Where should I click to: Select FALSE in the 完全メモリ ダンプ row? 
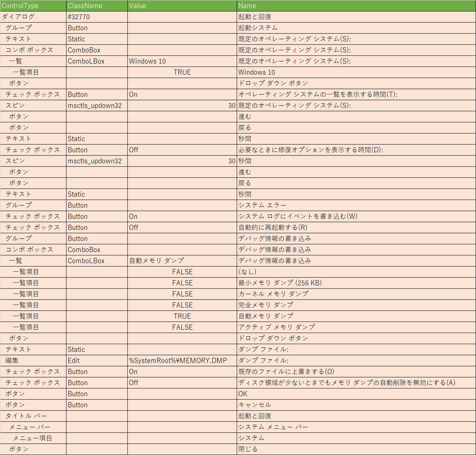click(182, 305)
